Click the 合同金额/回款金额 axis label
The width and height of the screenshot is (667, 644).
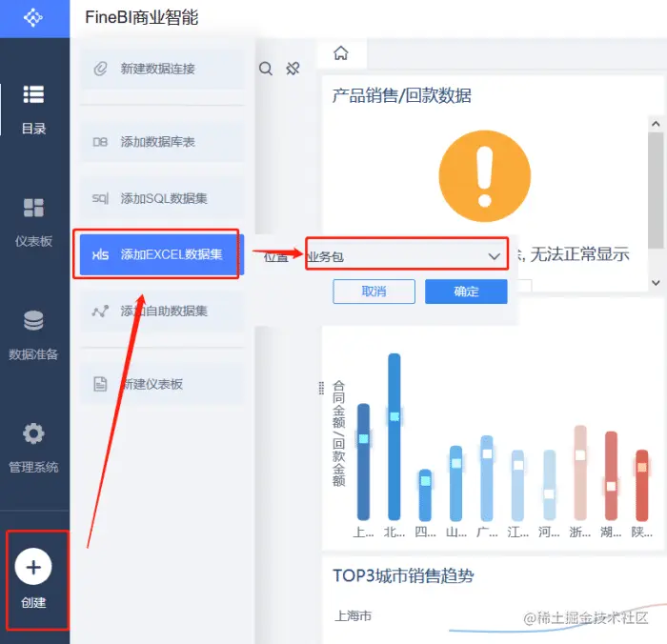(x=338, y=433)
